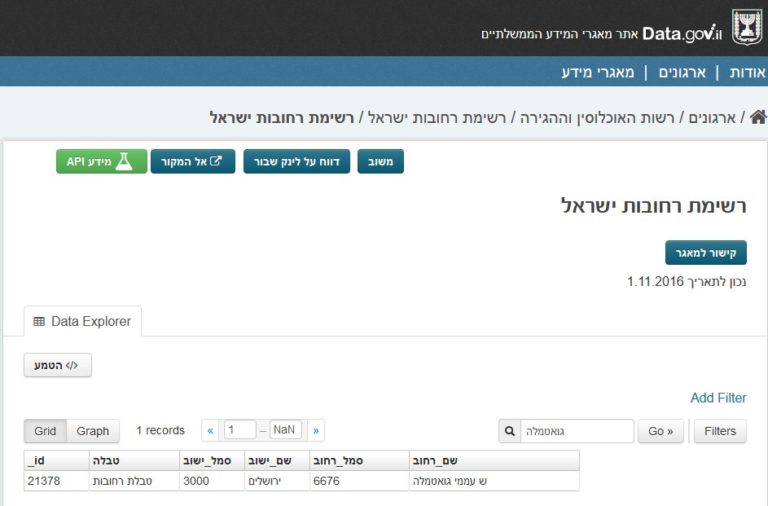The width and height of the screenshot is (768, 506).
Task: Click the Israel state emblem logo
Action: coord(746,28)
